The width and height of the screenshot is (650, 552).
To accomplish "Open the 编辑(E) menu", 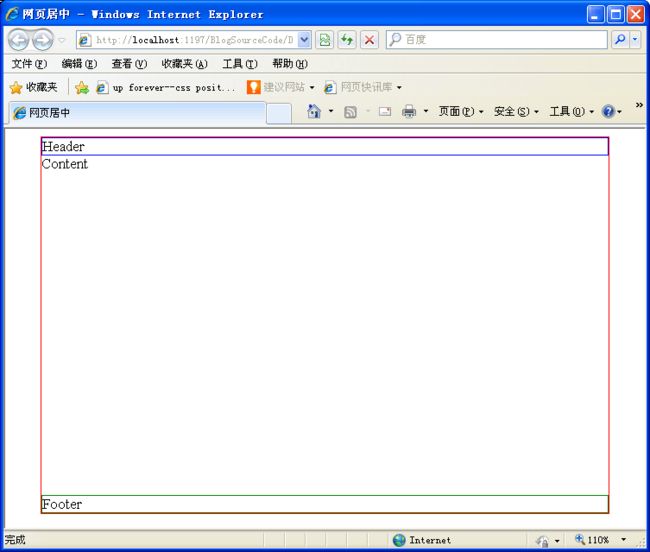I will coord(79,64).
